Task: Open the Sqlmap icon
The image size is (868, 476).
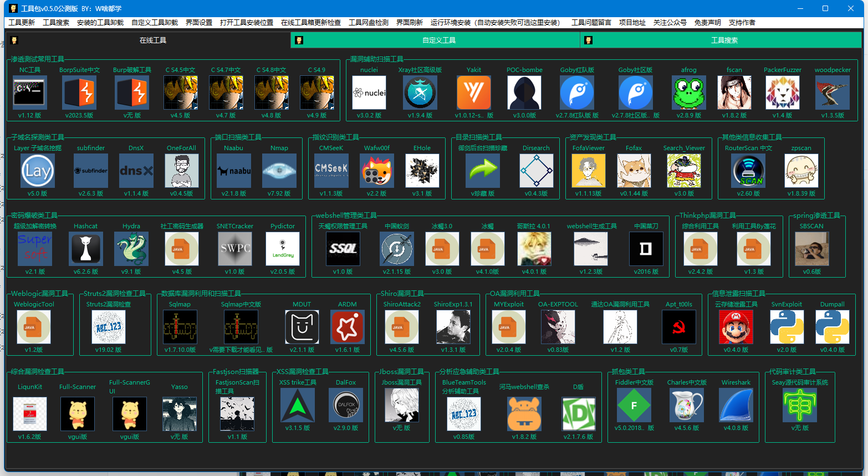Action: tap(180, 327)
